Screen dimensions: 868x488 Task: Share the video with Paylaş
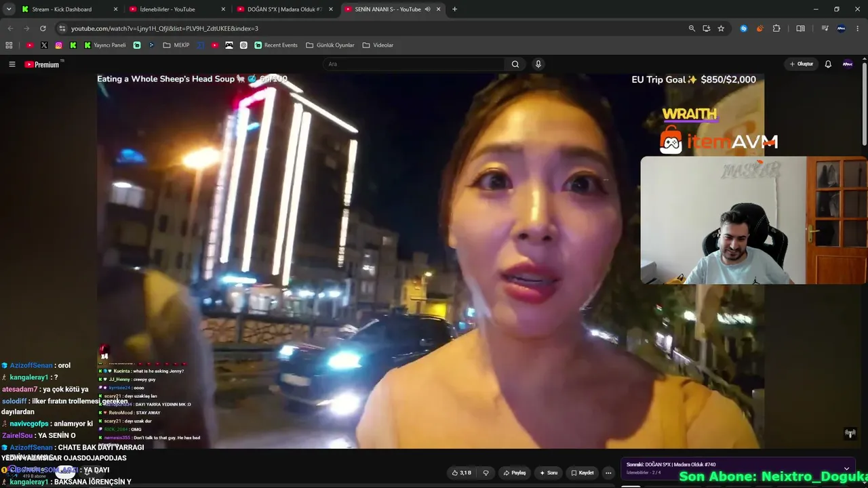(515, 472)
